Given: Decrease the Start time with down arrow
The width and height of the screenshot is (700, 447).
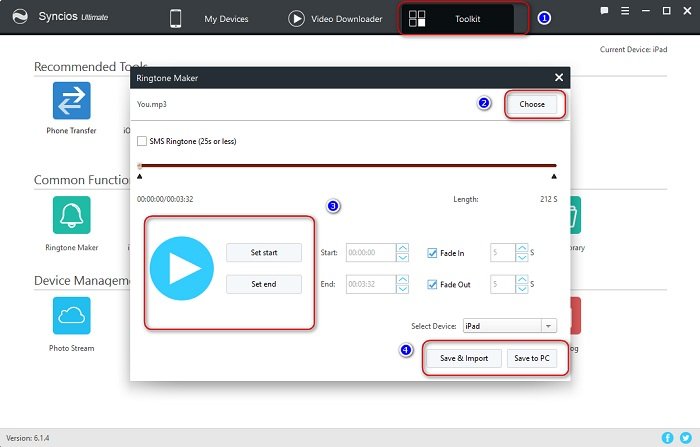Looking at the screenshot, I should coord(402,257).
